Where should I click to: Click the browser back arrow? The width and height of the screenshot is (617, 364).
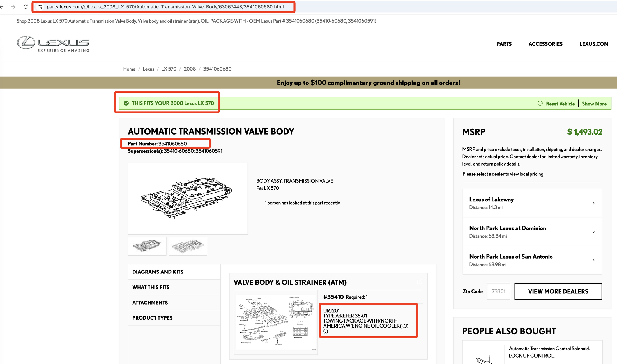[1, 7]
